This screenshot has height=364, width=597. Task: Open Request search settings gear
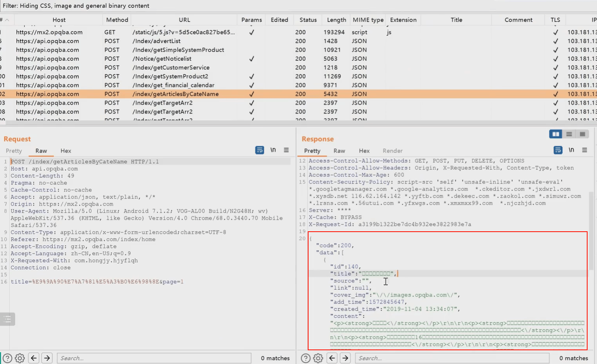coord(20,358)
